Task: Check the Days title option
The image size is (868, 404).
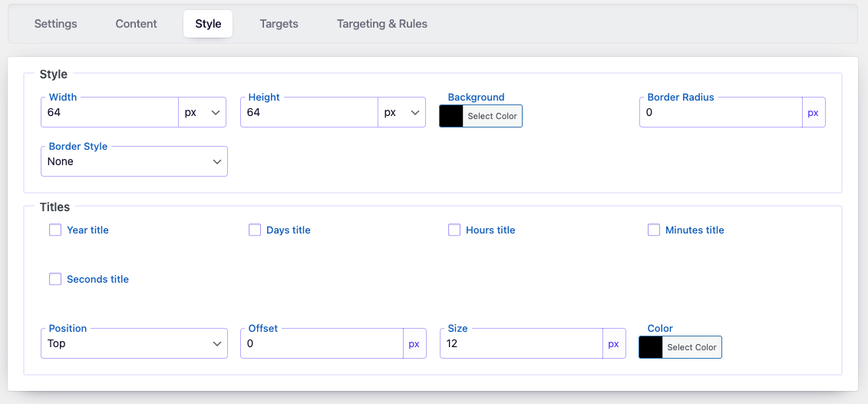Action: point(255,230)
